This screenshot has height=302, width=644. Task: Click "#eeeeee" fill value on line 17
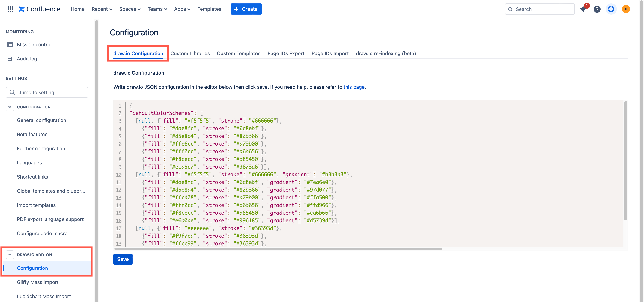(x=198, y=228)
